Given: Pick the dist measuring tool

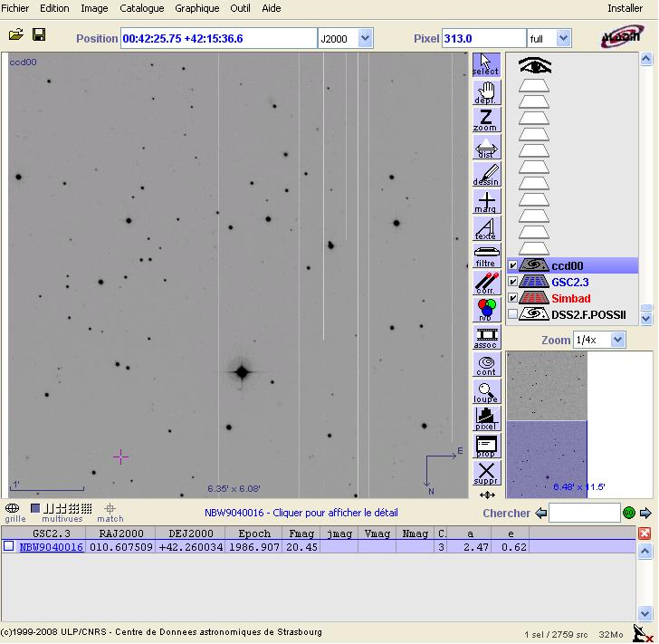Looking at the screenshot, I should point(486,147).
